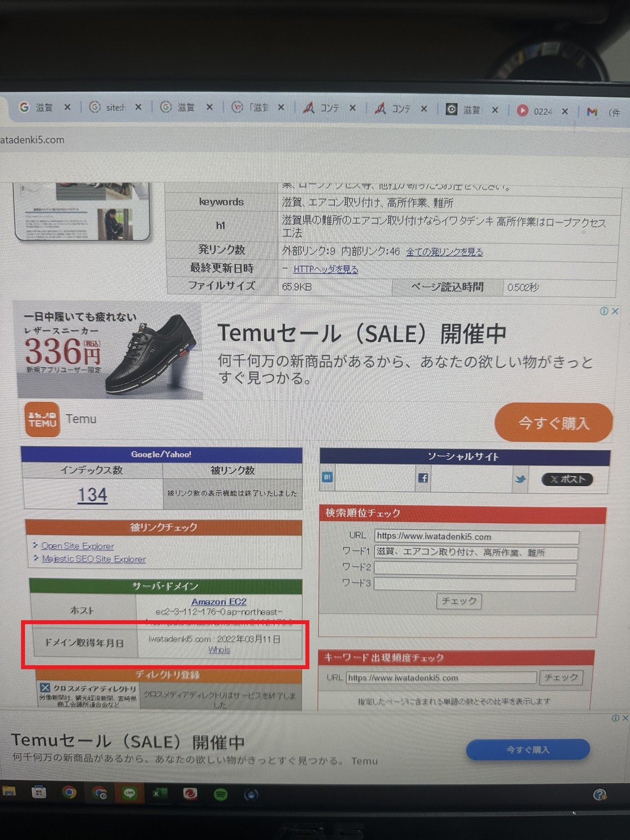
Task: Click the help question mark tray icon
Action: tap(599, 795)
